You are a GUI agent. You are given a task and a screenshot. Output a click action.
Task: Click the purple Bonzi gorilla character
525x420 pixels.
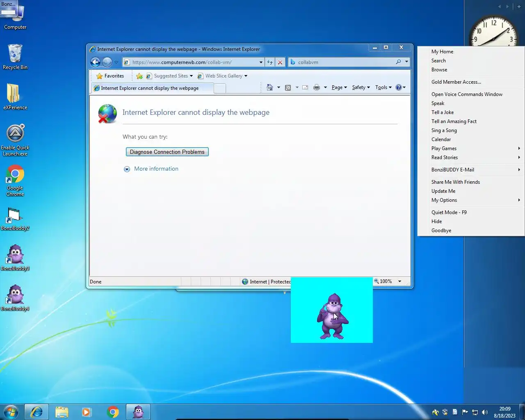[333, 316]
